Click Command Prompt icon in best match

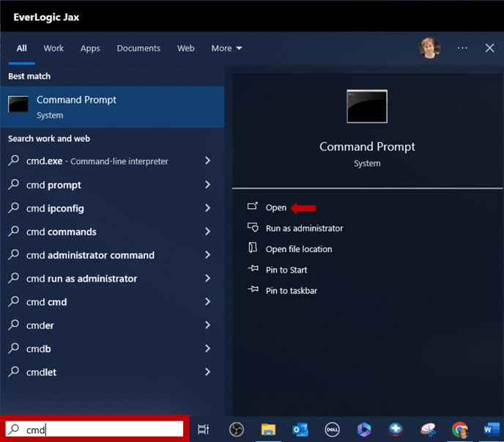coord(18,104)
